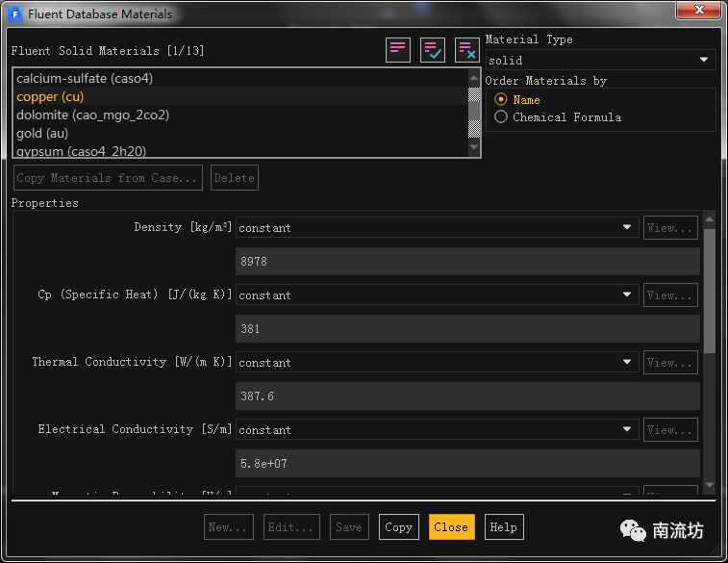
Task: Click the materials list scroll down arrow
Action: click(x=474, y=147)
